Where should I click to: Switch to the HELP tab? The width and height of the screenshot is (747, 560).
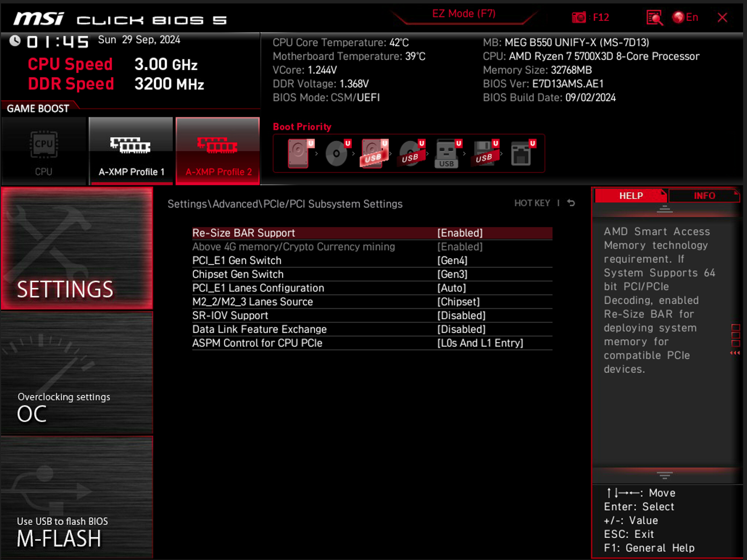click(x=631, y=196)
